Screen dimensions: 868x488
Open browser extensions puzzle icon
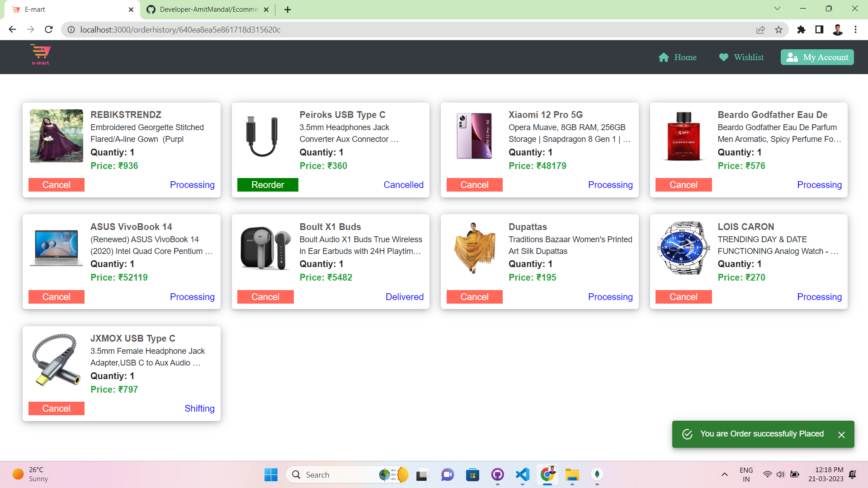pyautogui.click(x=801, y=29)
